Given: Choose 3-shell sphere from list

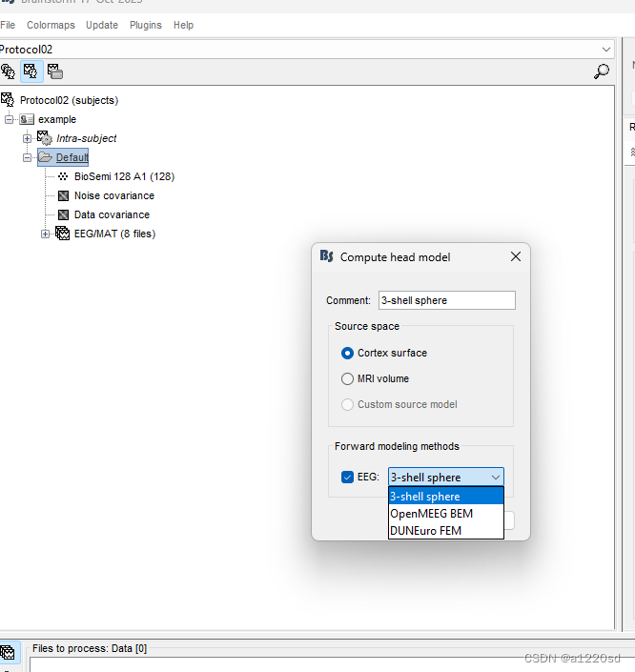Looking at the screenshot, I should click(x=446, y=497).
